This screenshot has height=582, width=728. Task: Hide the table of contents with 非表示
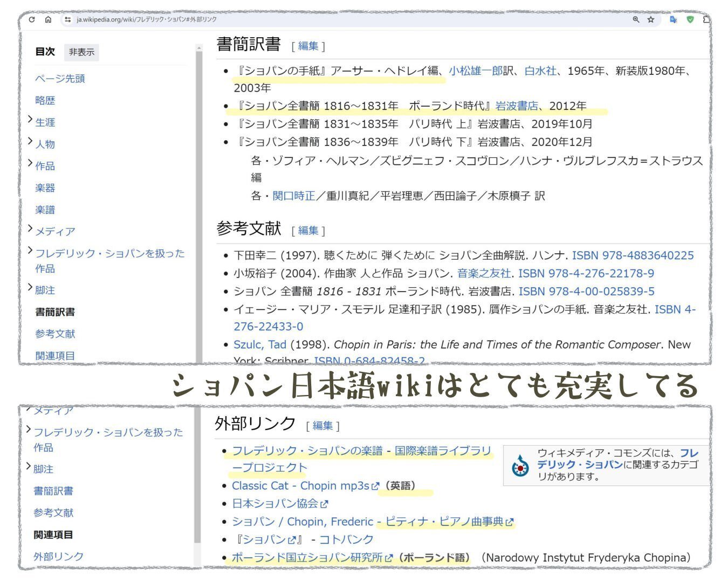81,52
